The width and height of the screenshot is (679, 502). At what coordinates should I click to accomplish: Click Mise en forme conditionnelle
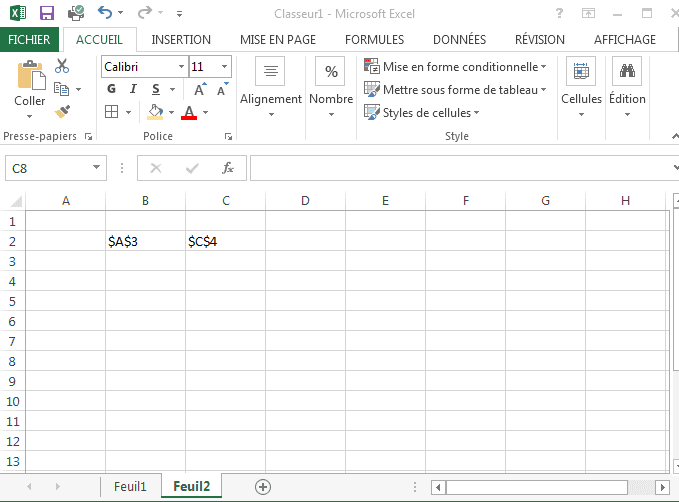tap(455, 67)
